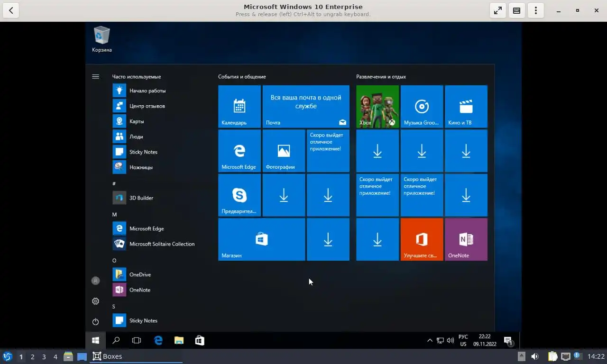Open the Кино и ТВ tile
Image resolution: width=607 pixels, height=364 pixels.
(x=466, y=107)
